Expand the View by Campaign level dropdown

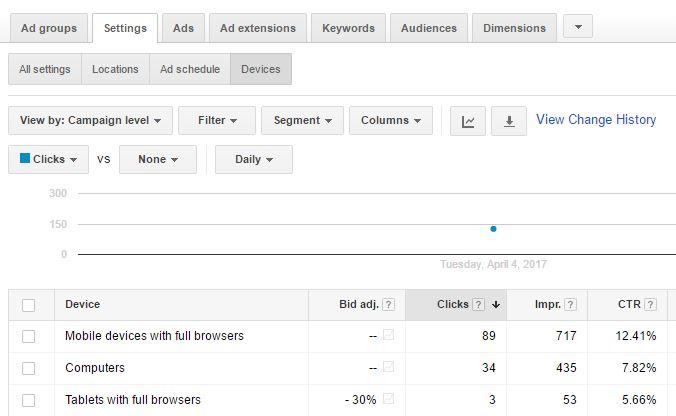(90, 121)
